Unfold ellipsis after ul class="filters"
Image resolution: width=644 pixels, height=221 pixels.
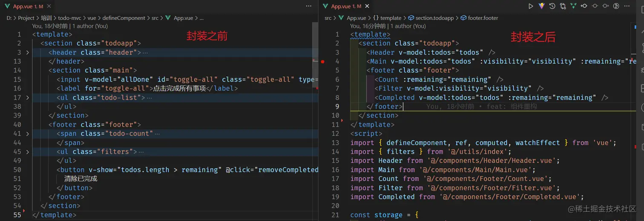coord(141,152)
